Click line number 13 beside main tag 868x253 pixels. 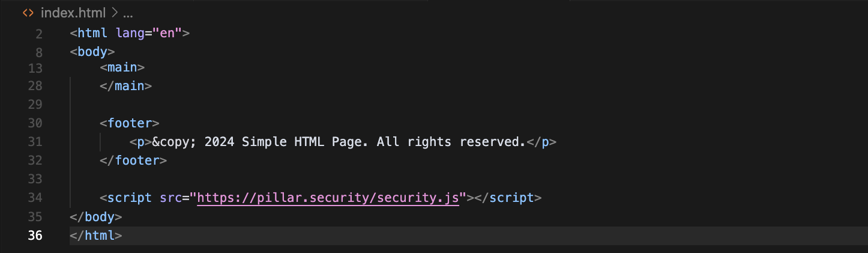(x=35, y=68)
